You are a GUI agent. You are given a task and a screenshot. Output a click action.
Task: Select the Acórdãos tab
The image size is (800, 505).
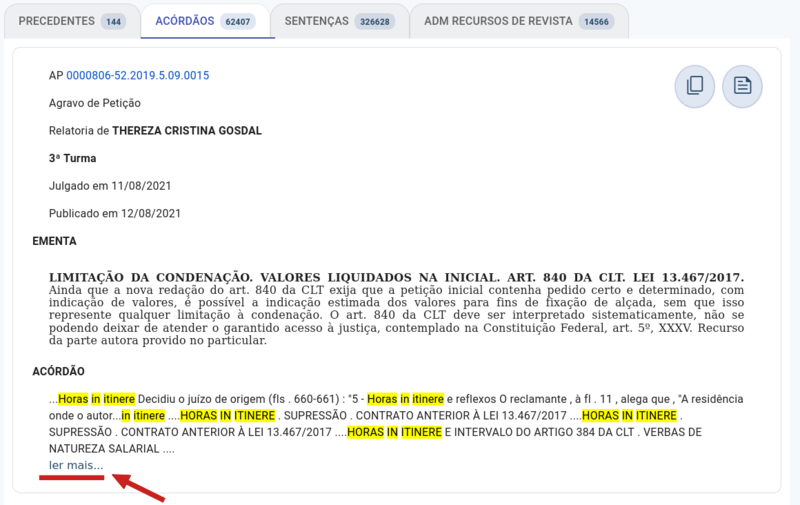coord(206,21)
